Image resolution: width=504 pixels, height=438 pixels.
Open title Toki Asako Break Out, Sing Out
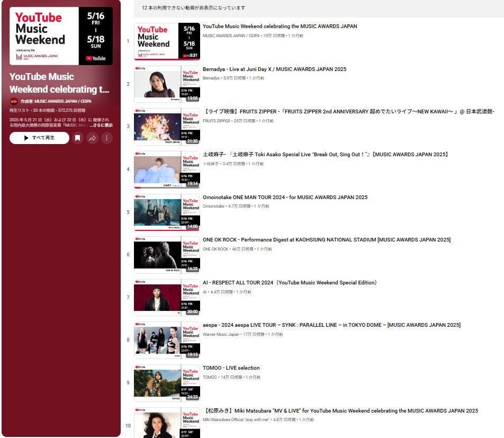tap(325, 154)
